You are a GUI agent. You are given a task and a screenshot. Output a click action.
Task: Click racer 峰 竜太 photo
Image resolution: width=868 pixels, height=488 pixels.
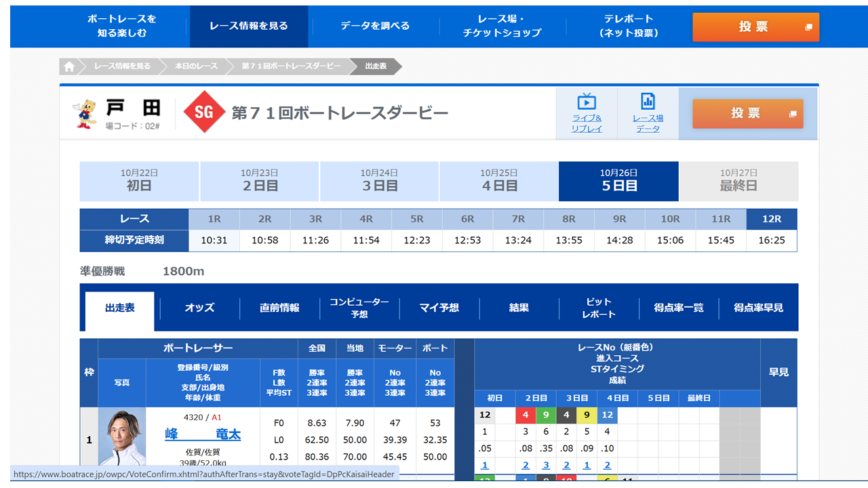tap(122, 438)
